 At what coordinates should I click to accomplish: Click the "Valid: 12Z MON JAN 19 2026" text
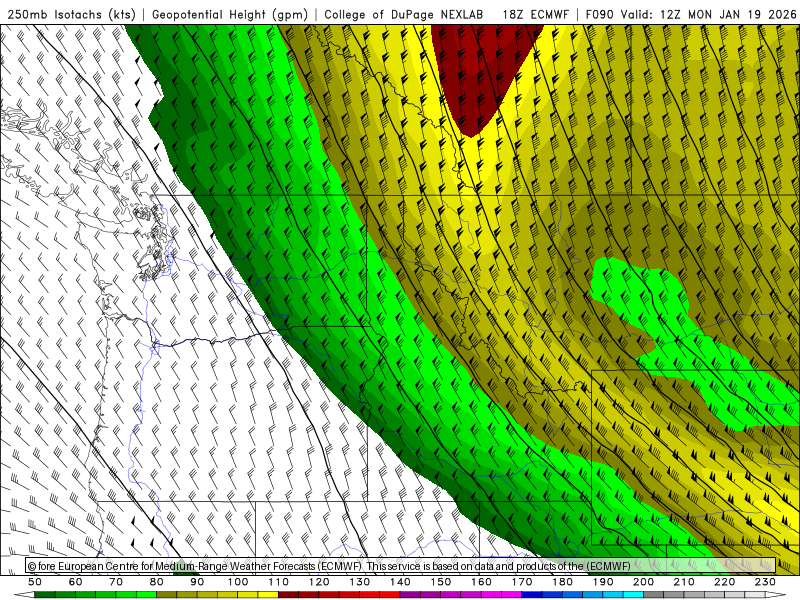pyautogui.click(x=709, y=15)
